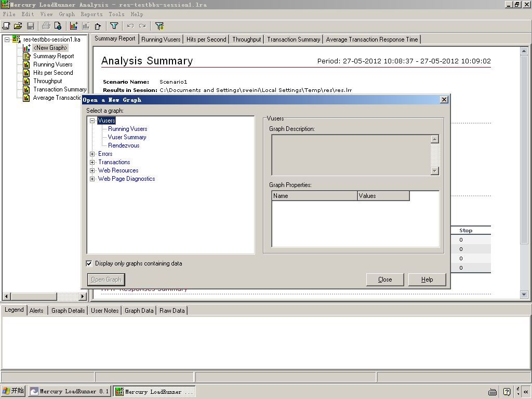Click the Print toolbar icon
The height and width of the screenshot is (399, 532).
click(x=46, y=26)
